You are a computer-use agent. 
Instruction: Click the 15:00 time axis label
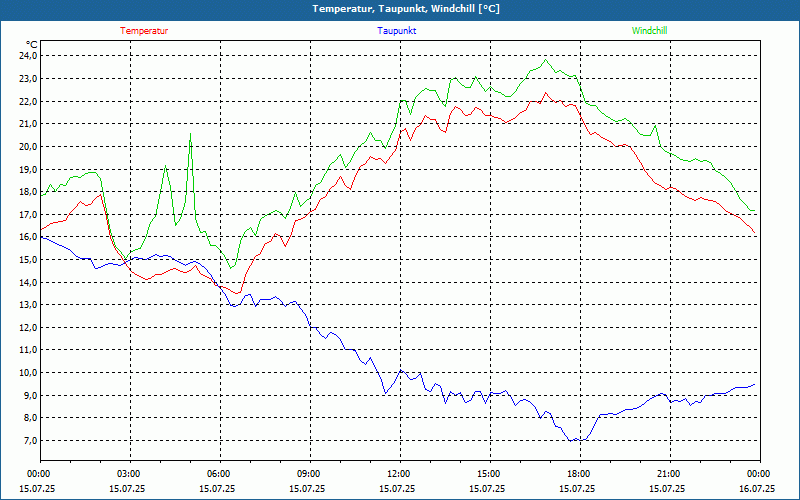(487, 474)
